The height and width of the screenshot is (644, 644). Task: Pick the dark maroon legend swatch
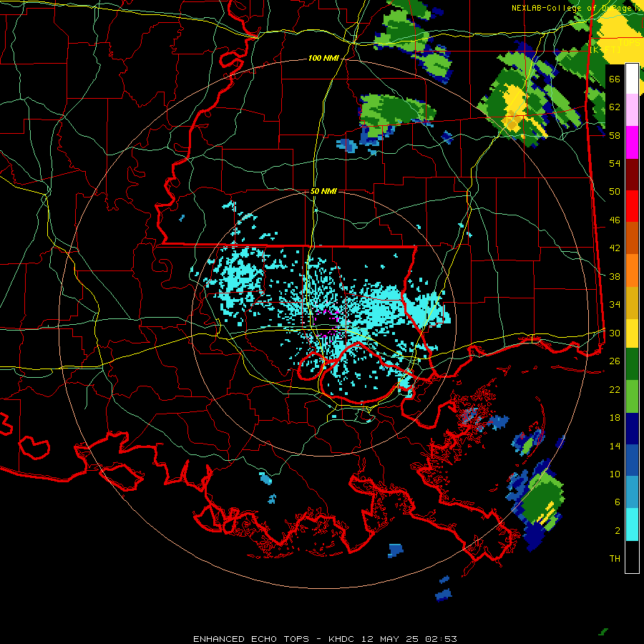click(632, 175)
